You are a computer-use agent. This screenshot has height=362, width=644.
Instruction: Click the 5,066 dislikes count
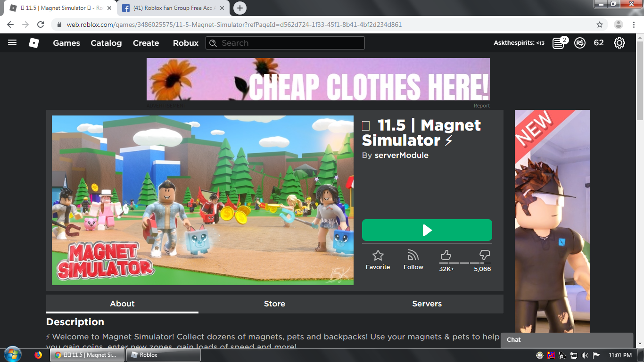[x=482, y=269]
